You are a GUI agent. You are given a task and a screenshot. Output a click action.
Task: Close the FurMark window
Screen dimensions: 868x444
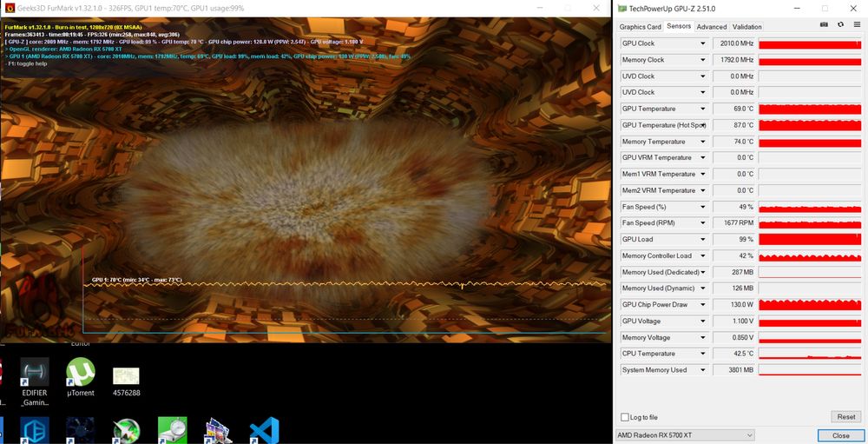[596, 9]
